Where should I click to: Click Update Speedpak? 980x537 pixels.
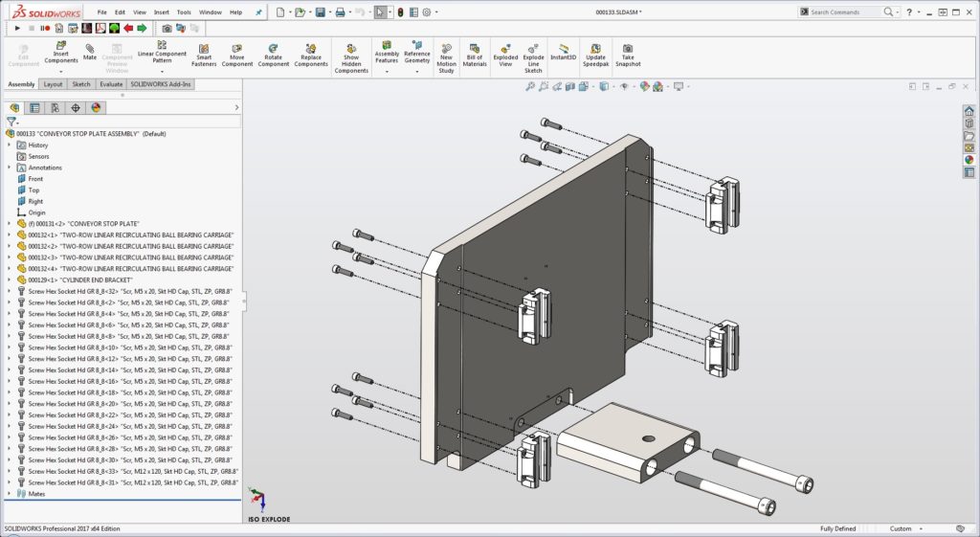pos(595,55)
